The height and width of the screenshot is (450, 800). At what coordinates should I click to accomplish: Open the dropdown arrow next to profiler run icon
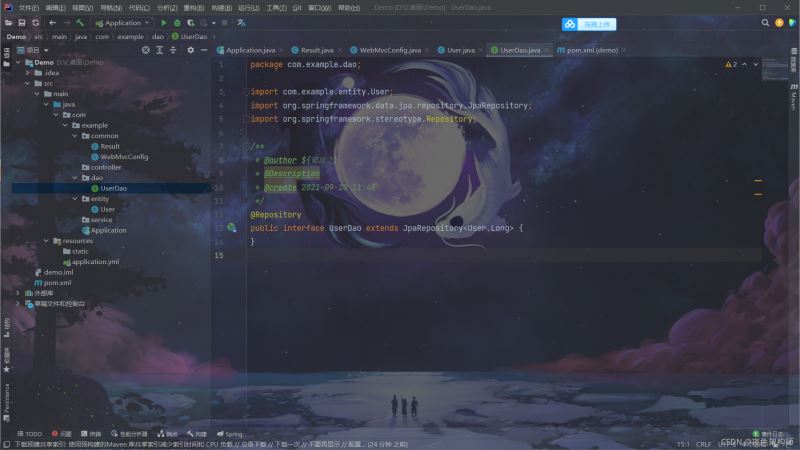point(213,23)
